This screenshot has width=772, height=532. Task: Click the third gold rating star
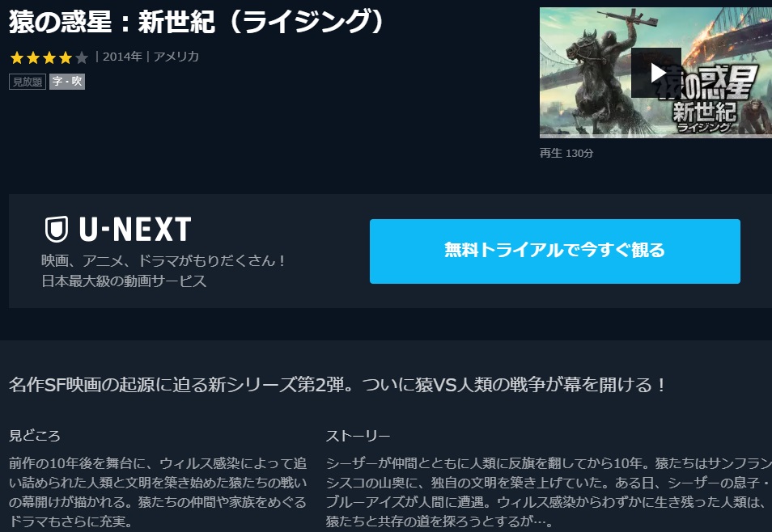coord(49,58)
